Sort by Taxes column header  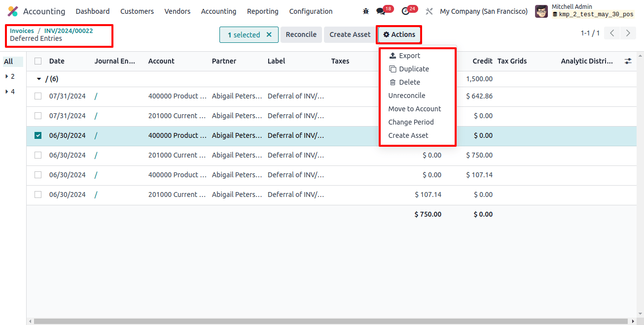(340, 61)
